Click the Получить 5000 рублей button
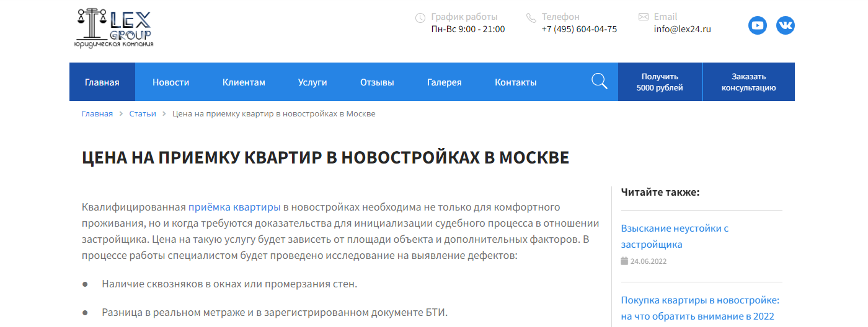This screenshot has width=868, height=327. click(x=660, y=82)
